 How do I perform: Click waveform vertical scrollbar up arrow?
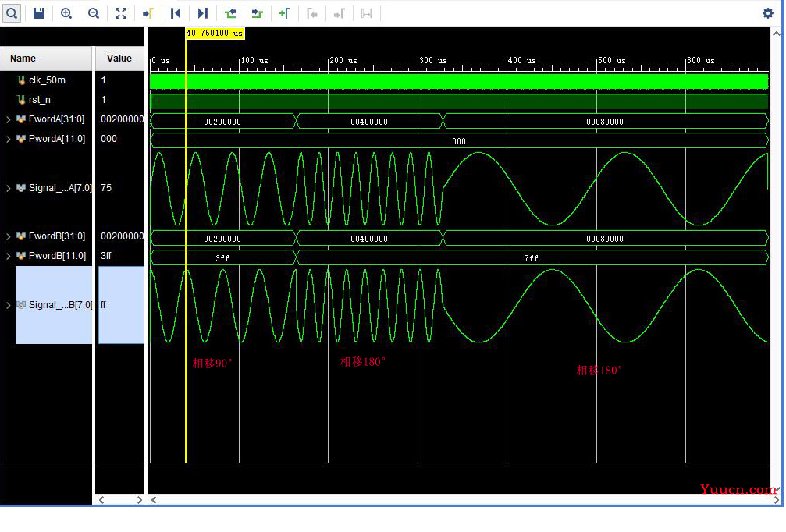777,34
